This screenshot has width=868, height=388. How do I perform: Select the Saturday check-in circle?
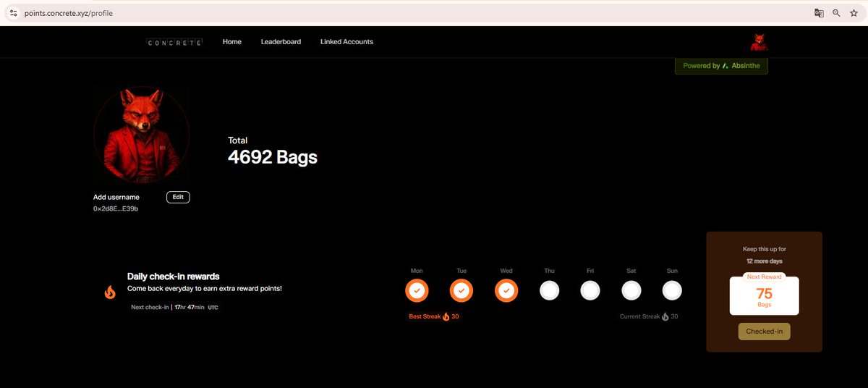(x=631, y=291)
